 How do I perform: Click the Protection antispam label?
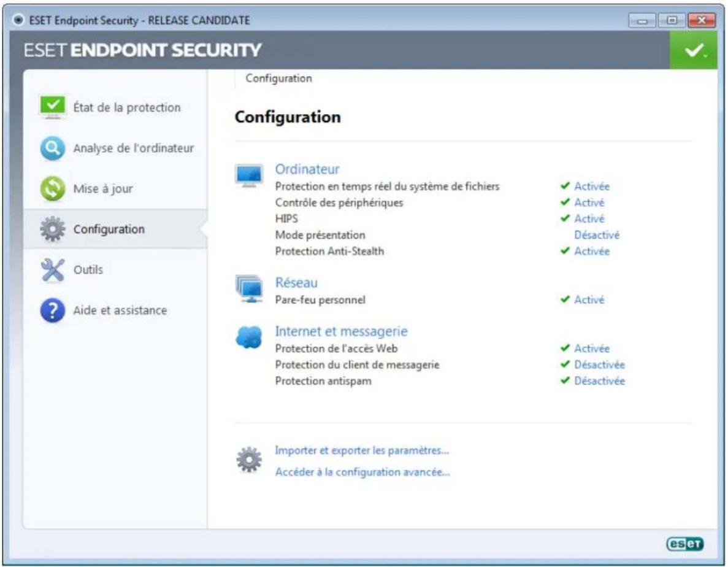coord(323,381)
